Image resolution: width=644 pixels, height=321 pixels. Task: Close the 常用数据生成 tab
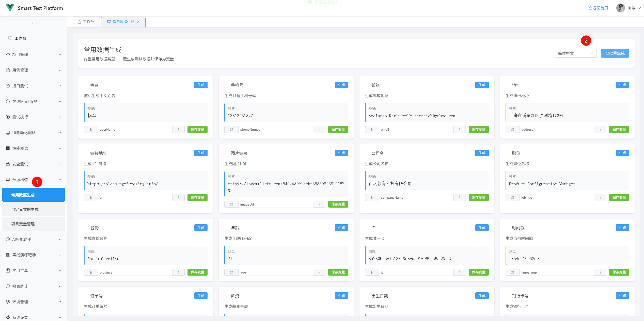(138, 22)
